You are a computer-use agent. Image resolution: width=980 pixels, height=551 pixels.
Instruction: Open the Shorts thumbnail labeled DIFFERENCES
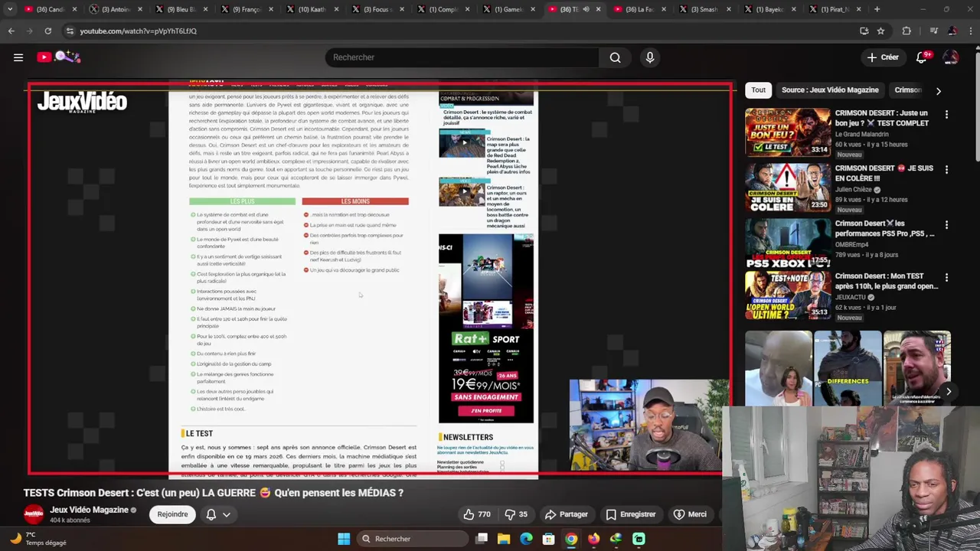coord(848,368)
